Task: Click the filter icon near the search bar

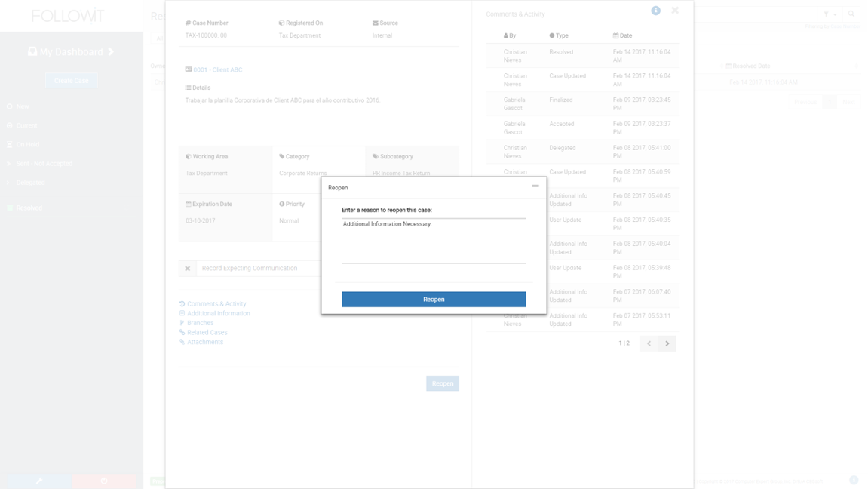Action: tap(827, 14)
